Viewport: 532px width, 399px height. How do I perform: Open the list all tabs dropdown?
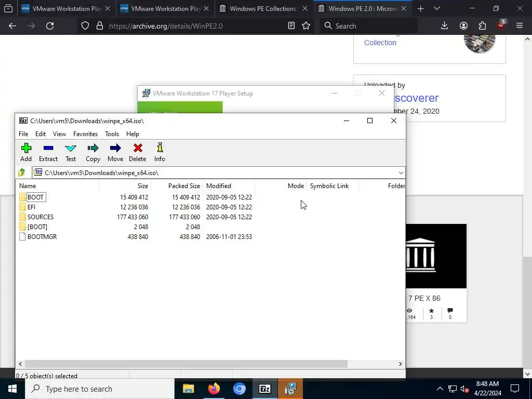pos(437,8)
